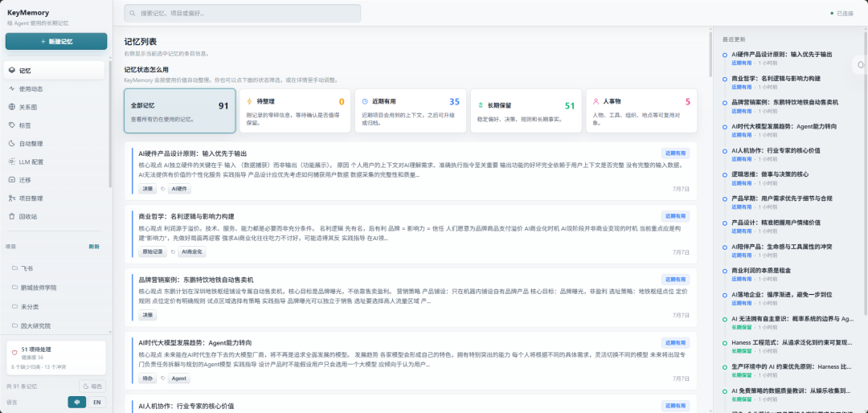The height and width of the screenshot is (413, 868).
Task: Click the heart icon in health card
Action: tap(14, 352)
